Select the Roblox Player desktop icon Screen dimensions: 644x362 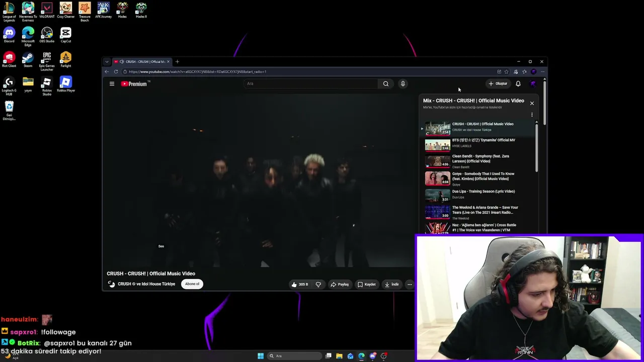(65, 84)
